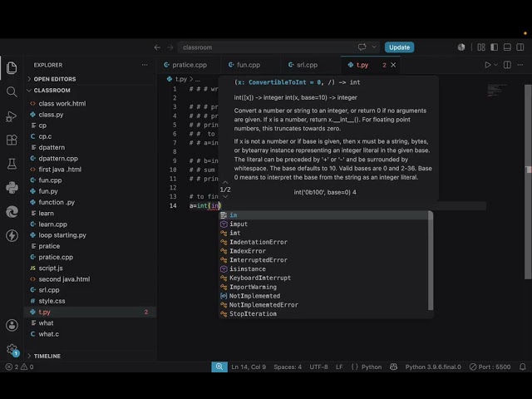
Task: Select Python 3.9.6 interpreter in status bar
Action: (x=433, y=367)
